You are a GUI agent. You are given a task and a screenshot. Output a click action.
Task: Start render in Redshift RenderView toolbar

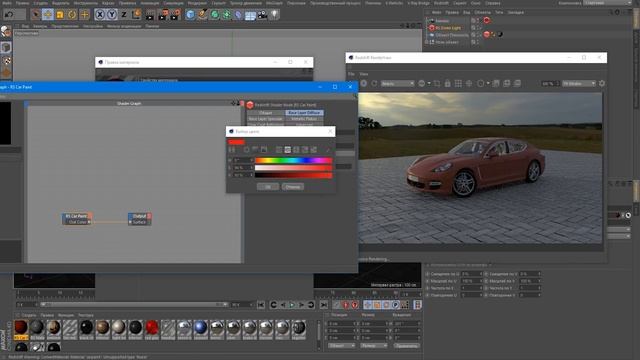(x=363, y=83)
